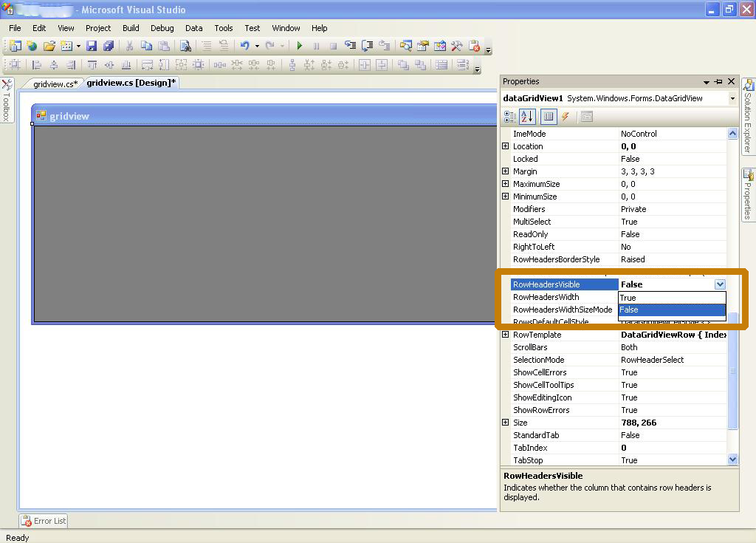Expand the Margin property
This screenshot has height=543, width=756.
point(504,171)
